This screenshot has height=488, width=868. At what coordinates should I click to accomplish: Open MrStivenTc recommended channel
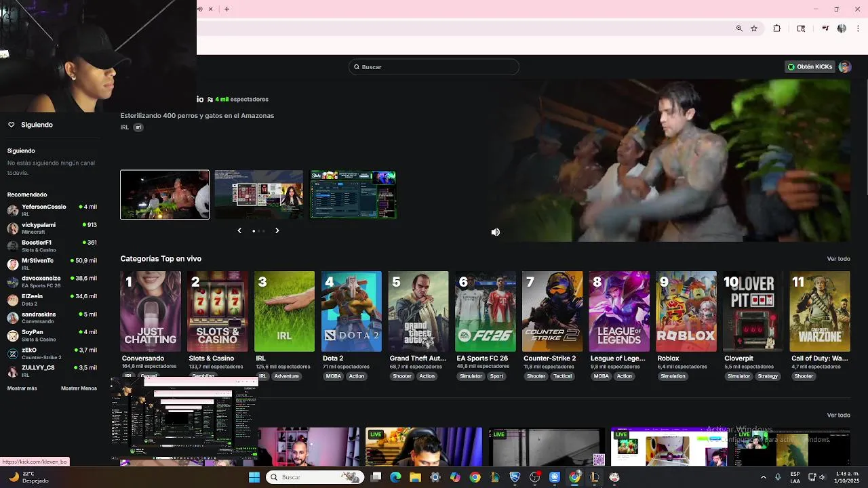coord(52,264)
